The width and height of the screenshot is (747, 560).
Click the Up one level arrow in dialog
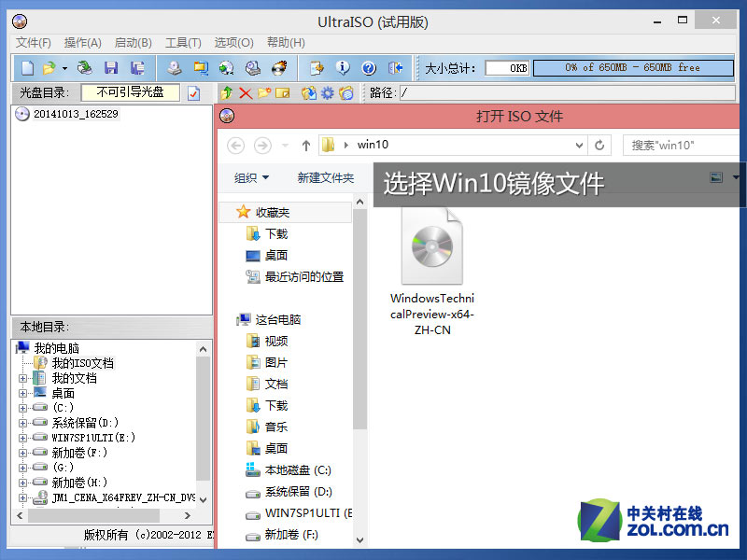306,146
